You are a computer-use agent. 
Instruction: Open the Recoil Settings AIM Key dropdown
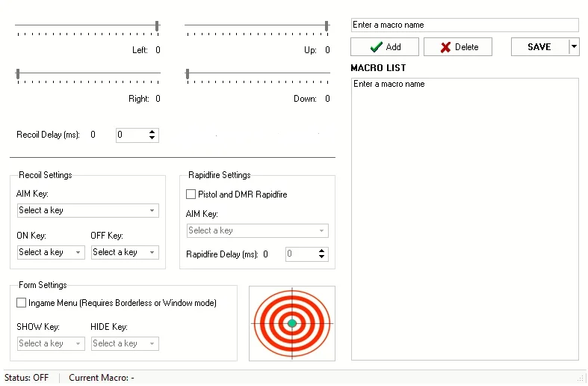pos(88,210)
